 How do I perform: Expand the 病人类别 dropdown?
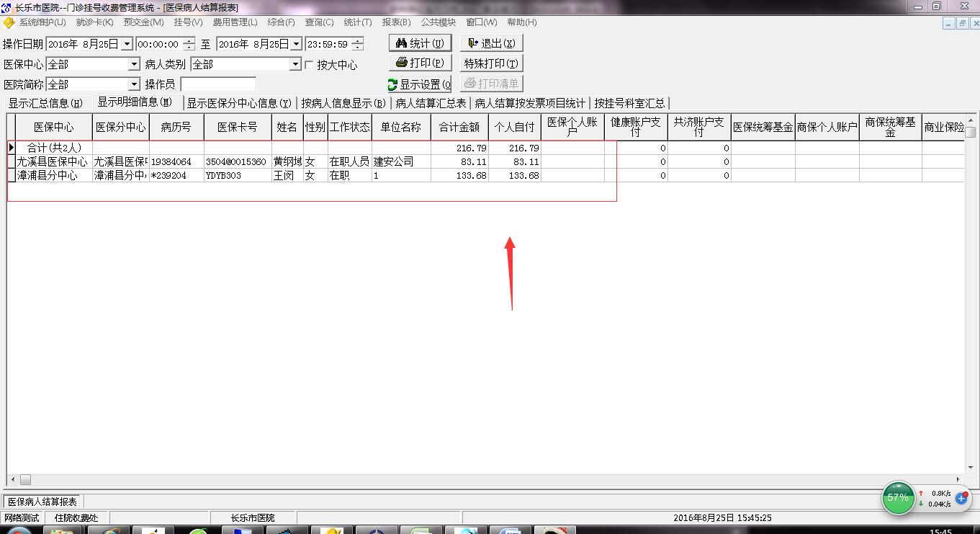pos(295,64)
